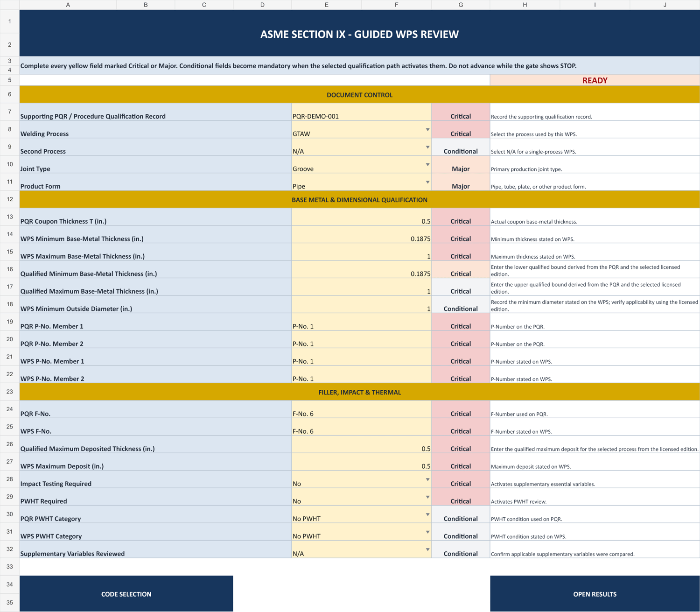Open the Joint Type dropdown arrow
Screen dimensions: 700x612
pyautogui.click(x=427, y=165)
